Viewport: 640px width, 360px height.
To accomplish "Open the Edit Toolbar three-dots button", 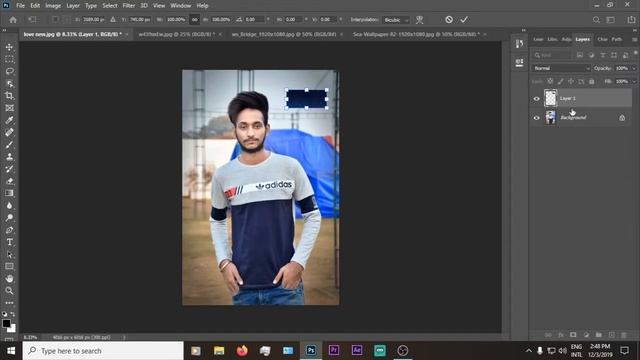I will click(x=9, y=303).
